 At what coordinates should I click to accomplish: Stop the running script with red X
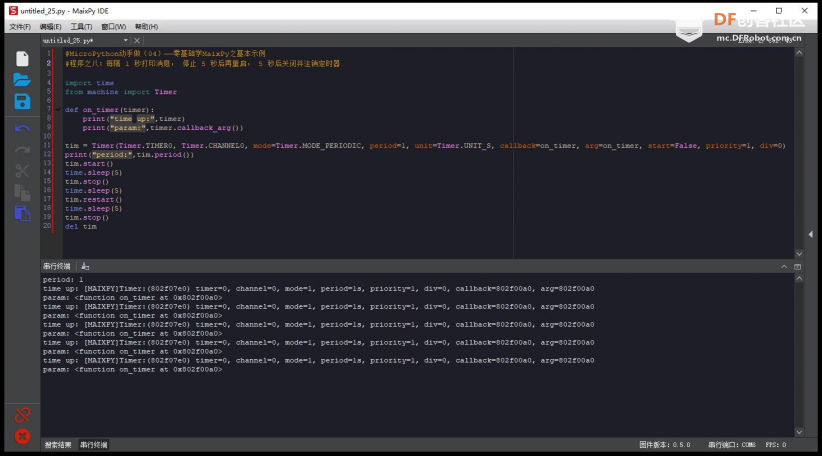coord(22,436)
